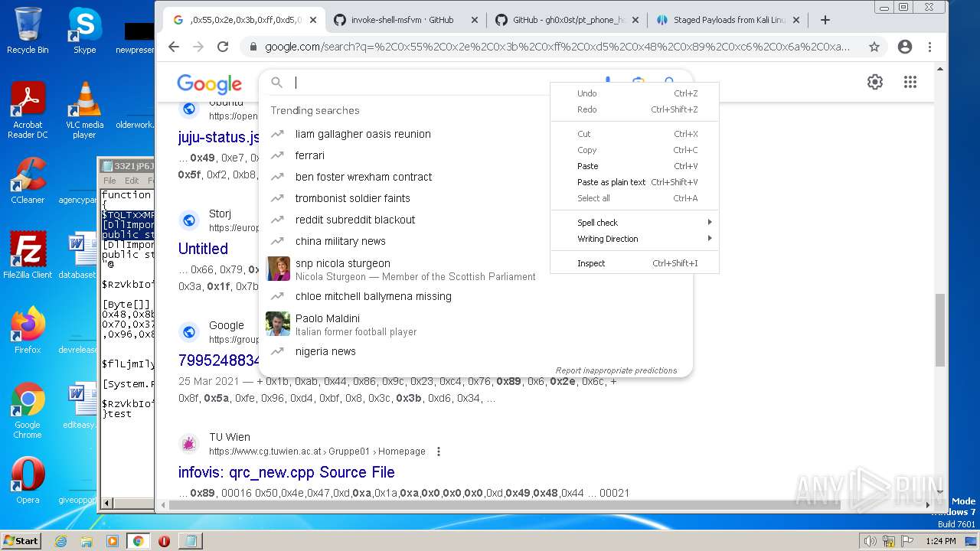Click the taskbar clock showing 1:24 PM
980x551 pixels.
939,541
